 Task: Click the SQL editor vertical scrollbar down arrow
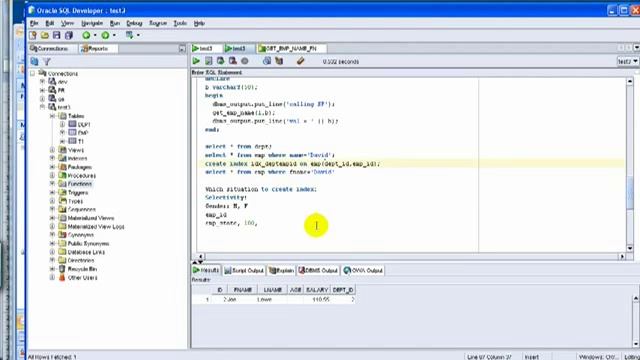630,248
